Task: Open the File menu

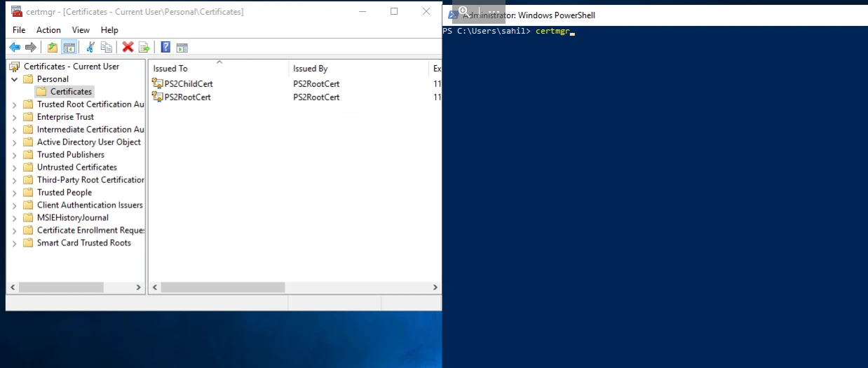Action: coord(19,29)
